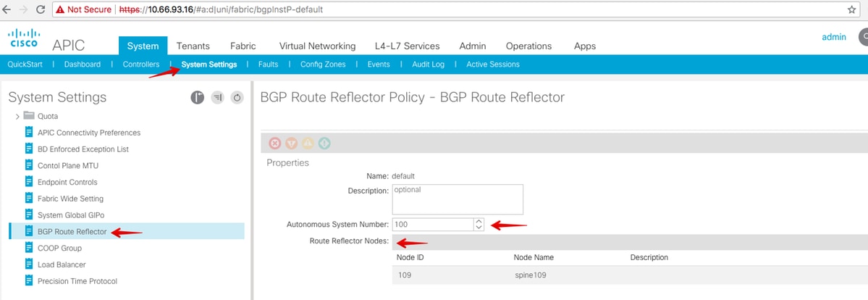Select the Operations tab
The image size is (868, 300).
click(x=528, y=46)
